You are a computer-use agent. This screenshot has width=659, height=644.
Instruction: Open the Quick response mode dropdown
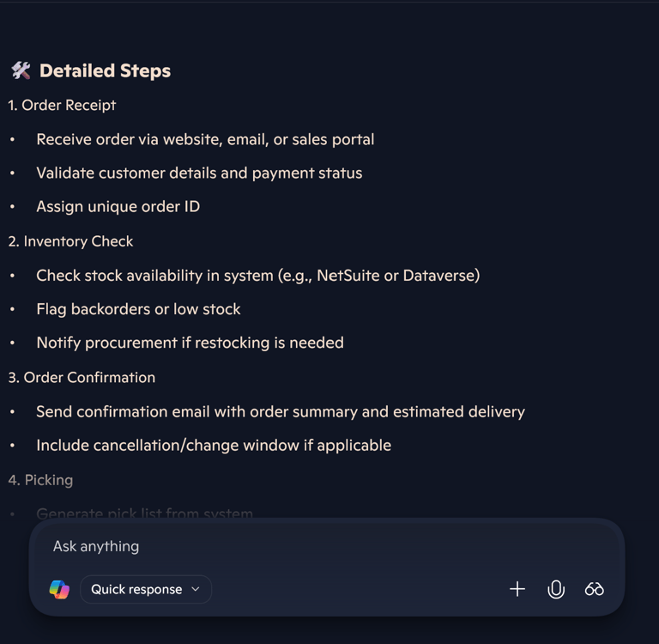tap(146, 589)
